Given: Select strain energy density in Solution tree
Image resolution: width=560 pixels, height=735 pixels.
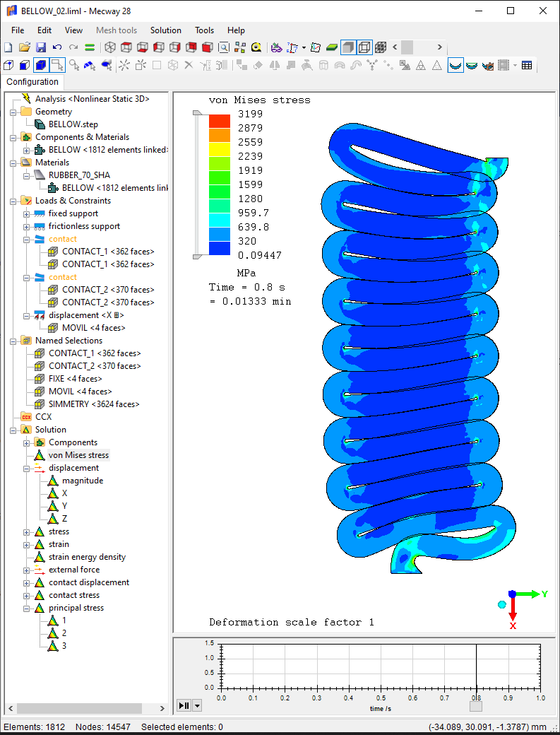Looking at the screenshot, I should (x=87, y=557).
